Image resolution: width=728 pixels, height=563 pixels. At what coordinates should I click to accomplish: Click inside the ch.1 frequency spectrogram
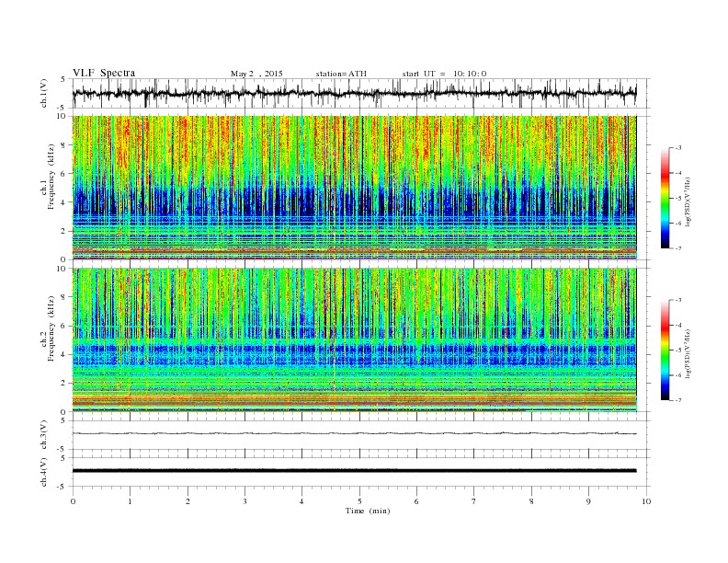pyautogui.click(x=354, y=188)
